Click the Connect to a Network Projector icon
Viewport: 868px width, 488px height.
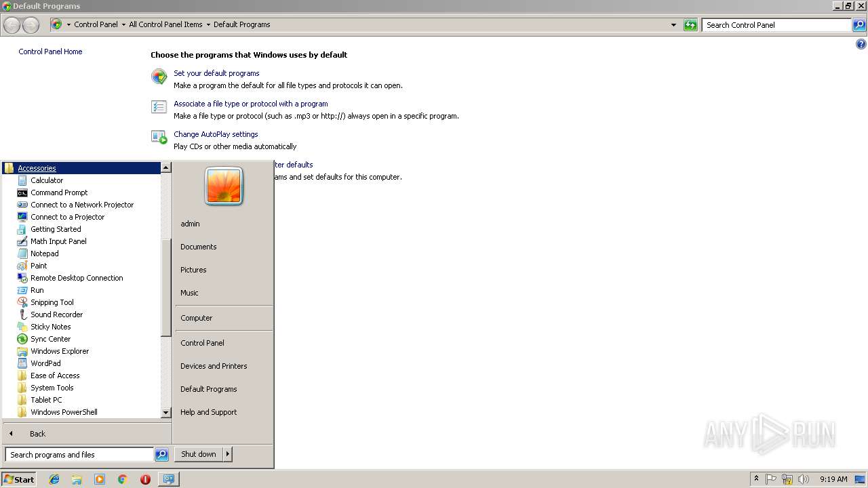click(x=22, y=205)
